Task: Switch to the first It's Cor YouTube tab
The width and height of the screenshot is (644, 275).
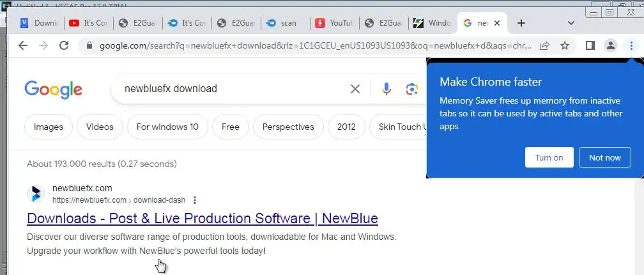Action: (88, 23)
